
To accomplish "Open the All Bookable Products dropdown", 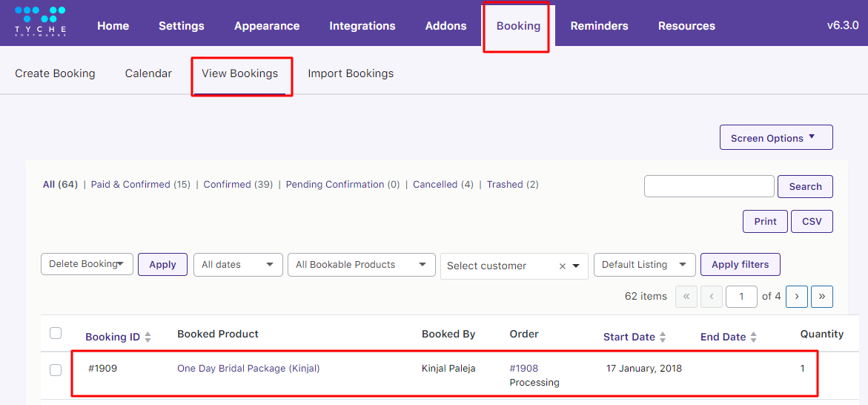I will point(362,264).
